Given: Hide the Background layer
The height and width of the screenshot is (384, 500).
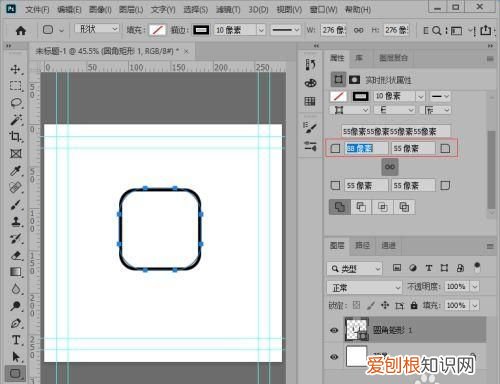Looking at the screenshot, I should click(334, 357).
